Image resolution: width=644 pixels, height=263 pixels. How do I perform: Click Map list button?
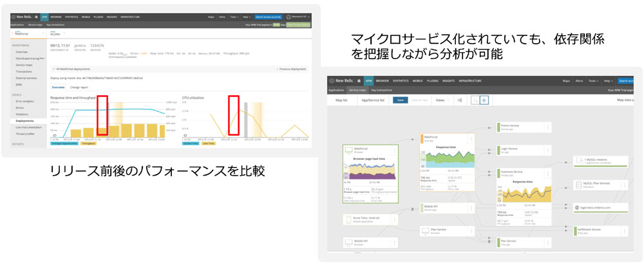pyautogui.click(x=341, y=100)
